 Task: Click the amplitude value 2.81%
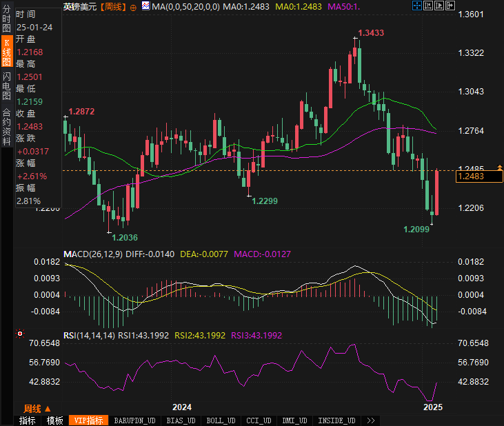(28, 201)
